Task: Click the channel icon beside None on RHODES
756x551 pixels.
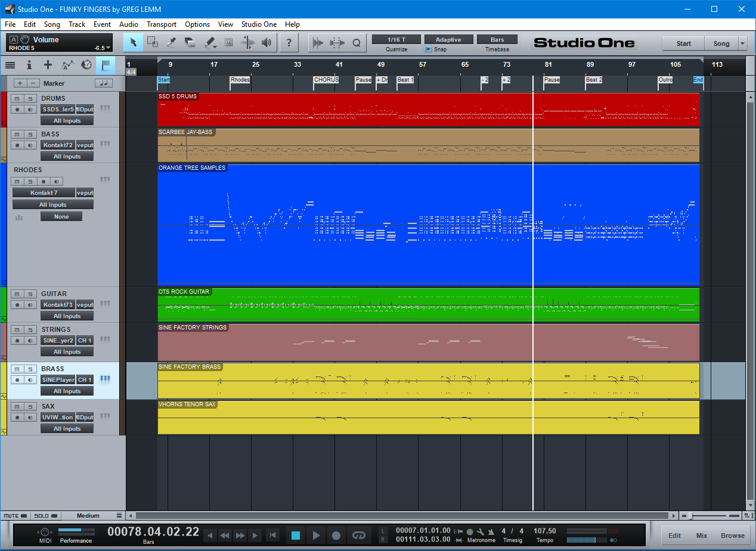Action: pos(19,217)
